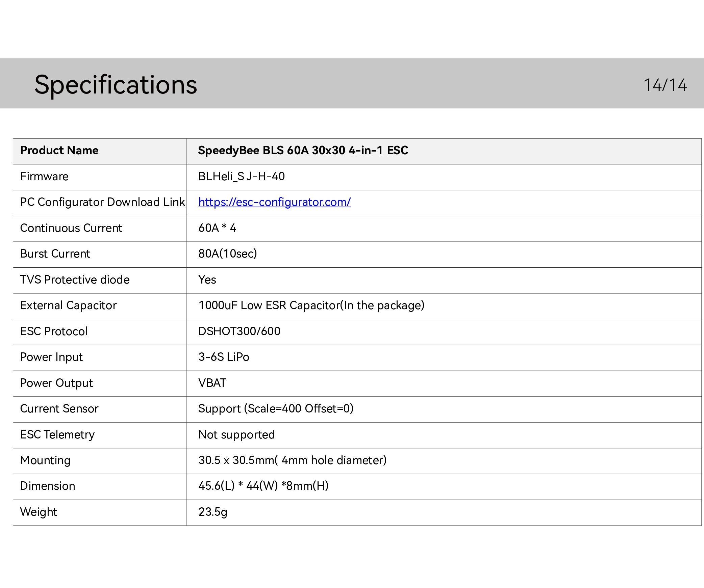The width and height of the screenshot is (704, 588).
Task: Click the Continuous Current label
Action: point(71,228)
